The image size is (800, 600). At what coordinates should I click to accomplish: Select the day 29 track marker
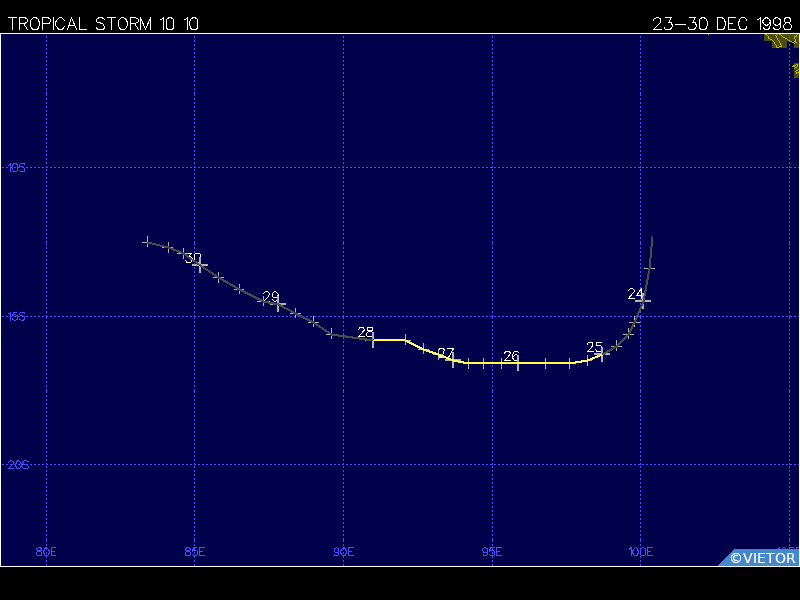pos(278,304)
